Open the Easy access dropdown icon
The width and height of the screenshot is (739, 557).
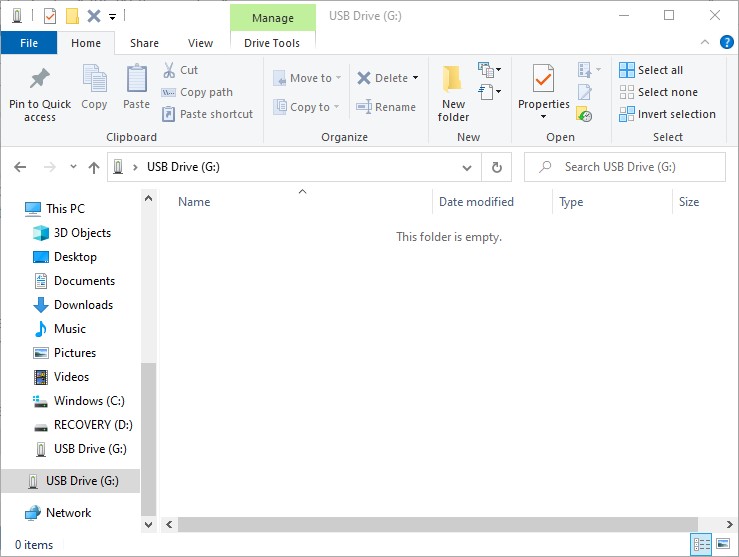(489, 92)
